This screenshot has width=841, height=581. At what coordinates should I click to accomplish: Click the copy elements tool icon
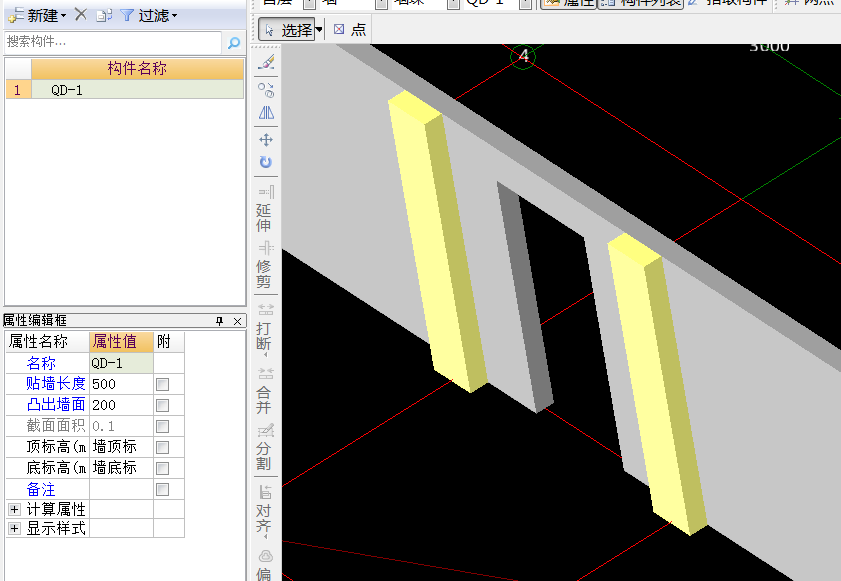[266, 90]
